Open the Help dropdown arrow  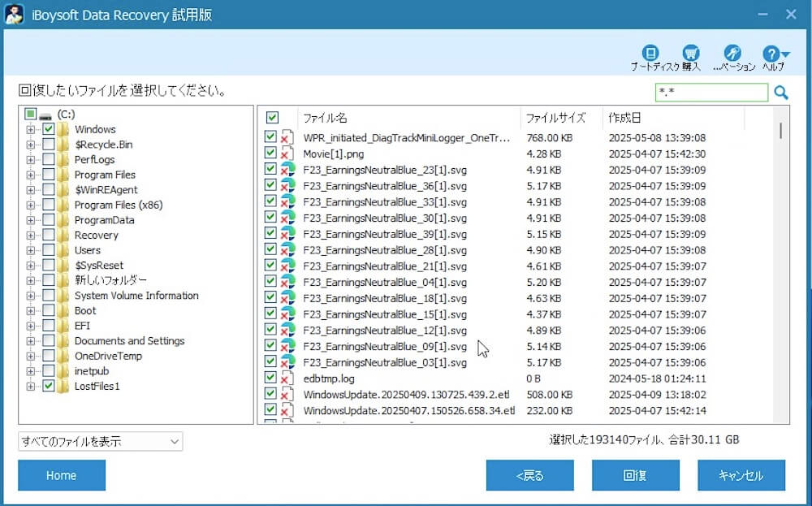(785, 54)
